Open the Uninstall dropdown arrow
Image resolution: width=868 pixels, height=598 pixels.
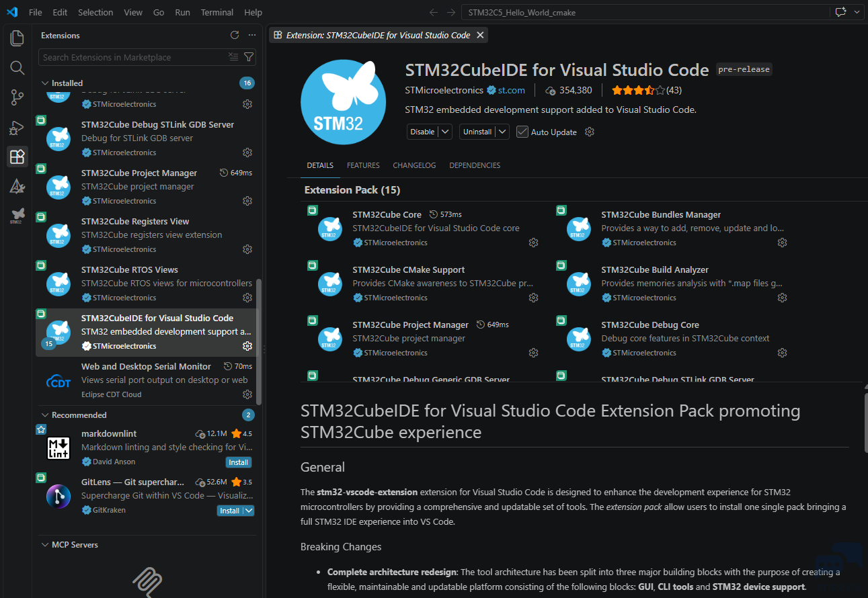502,132
